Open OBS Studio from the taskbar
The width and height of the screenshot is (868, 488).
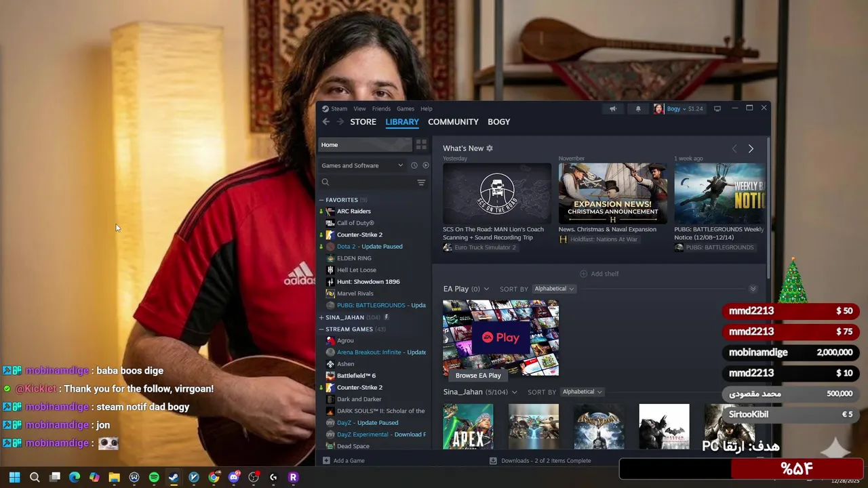pyautogui.click(x=254, y=477)
